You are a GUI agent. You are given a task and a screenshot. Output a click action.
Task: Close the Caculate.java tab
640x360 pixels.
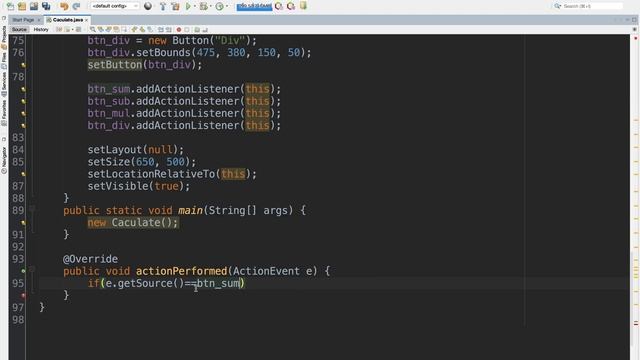87,20
